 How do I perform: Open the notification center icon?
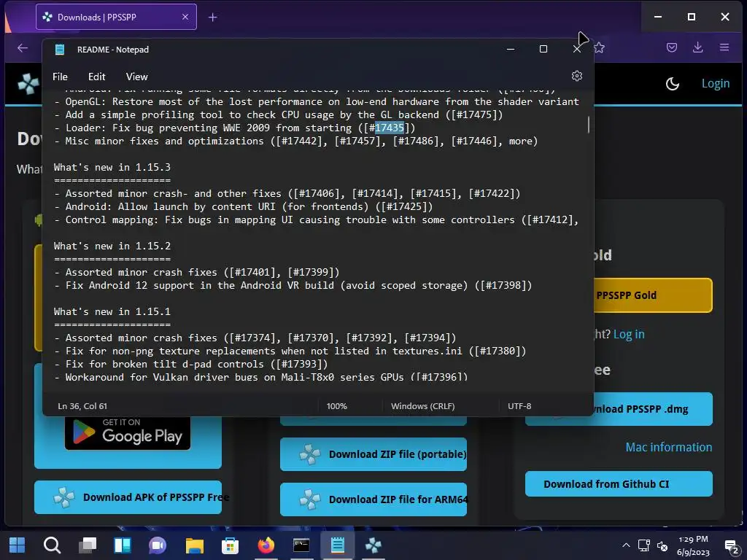(731, 546)
